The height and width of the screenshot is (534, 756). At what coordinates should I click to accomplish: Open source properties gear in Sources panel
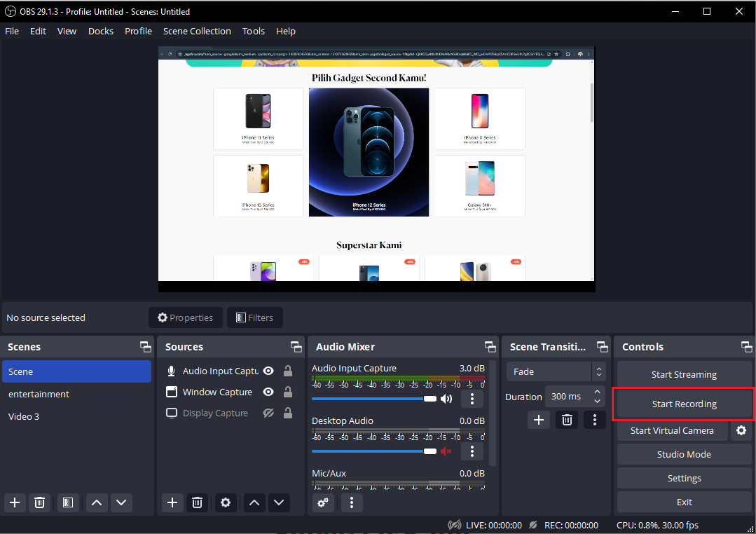(225, 502)
